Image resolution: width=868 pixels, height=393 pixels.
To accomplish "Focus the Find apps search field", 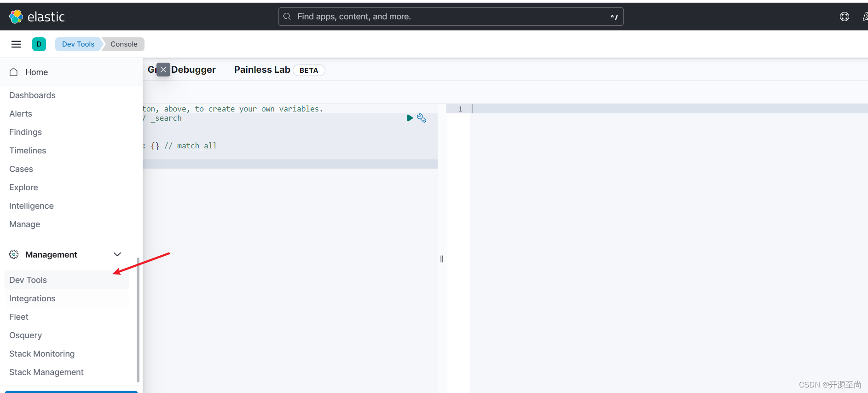I will 451,17.
